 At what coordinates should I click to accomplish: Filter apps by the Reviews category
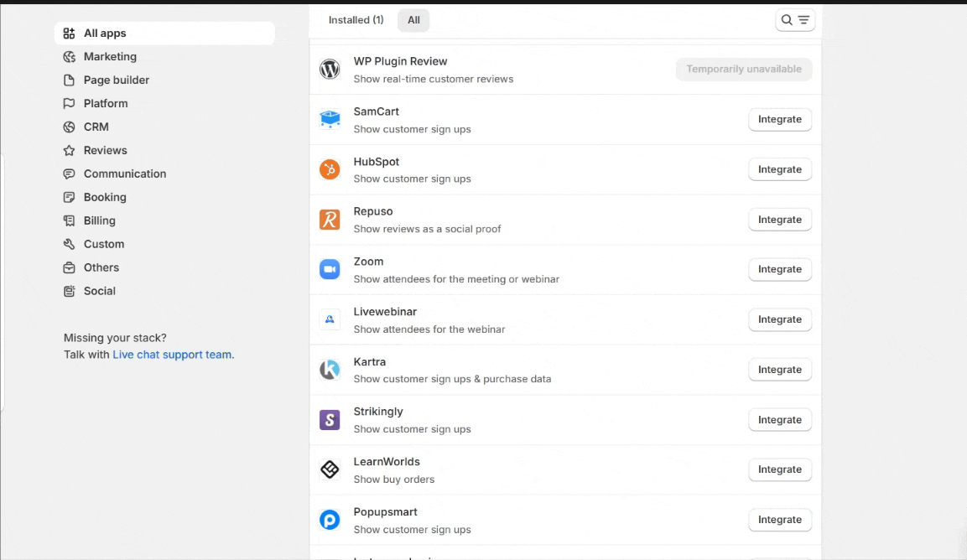coord(106,151)
